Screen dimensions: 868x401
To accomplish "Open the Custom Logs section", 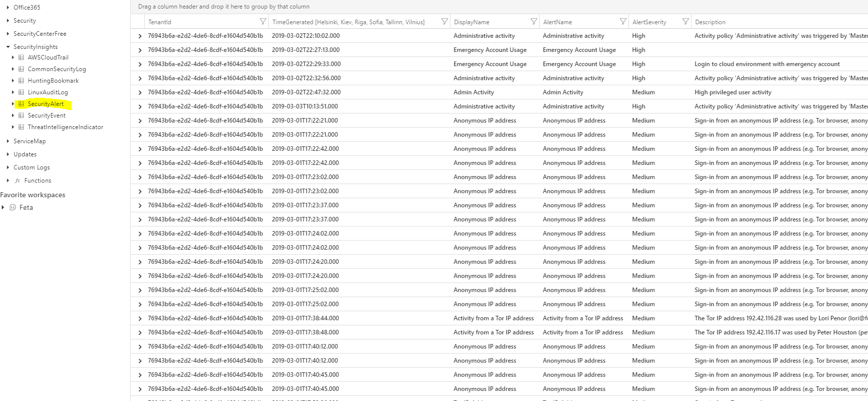I will [x=31, y=167].
